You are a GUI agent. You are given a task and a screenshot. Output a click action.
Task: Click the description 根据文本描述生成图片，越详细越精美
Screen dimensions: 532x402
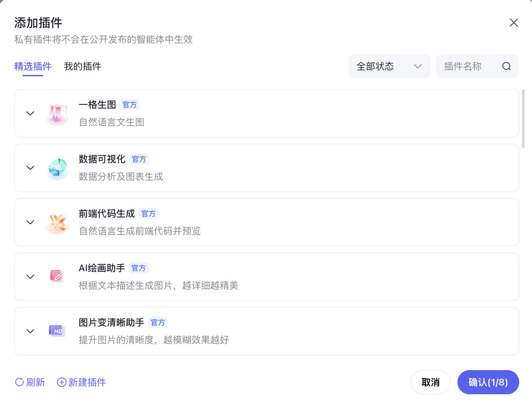click(159, 285)
